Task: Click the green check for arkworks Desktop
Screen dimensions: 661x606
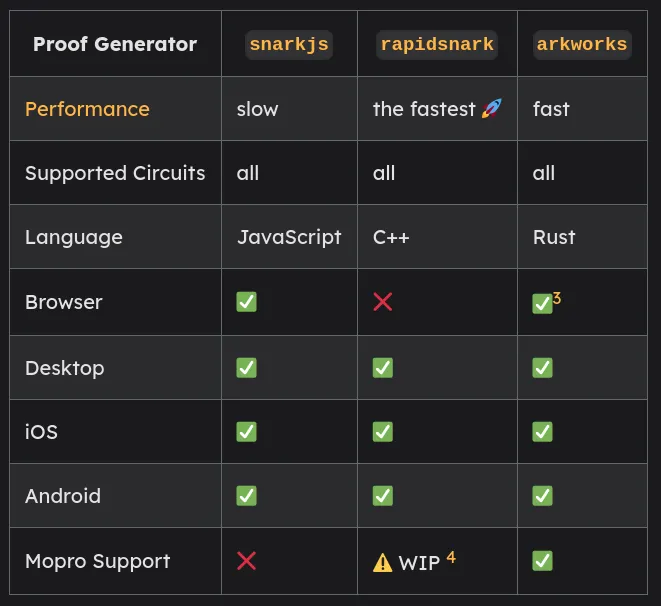Action: tap(542, 367)
